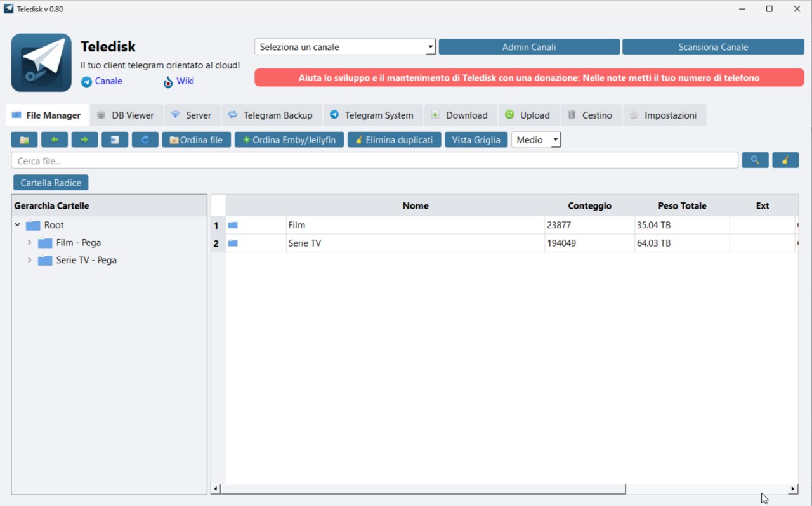Click the red donation banner

point(529,78)
